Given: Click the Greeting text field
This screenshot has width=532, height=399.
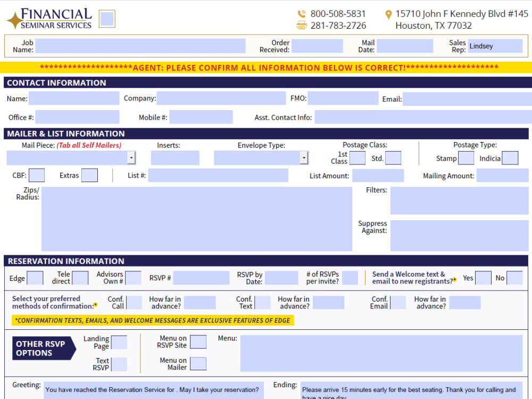Looking at the screenshot, I should tap(154, 390).
